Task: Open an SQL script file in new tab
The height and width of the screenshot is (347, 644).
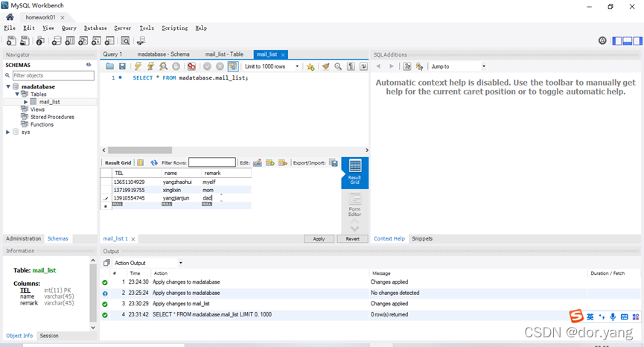Action: [25, 41]
